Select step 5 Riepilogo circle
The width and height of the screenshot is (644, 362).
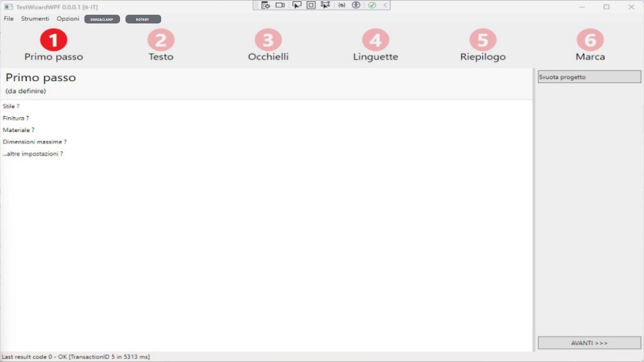point(483,40)
